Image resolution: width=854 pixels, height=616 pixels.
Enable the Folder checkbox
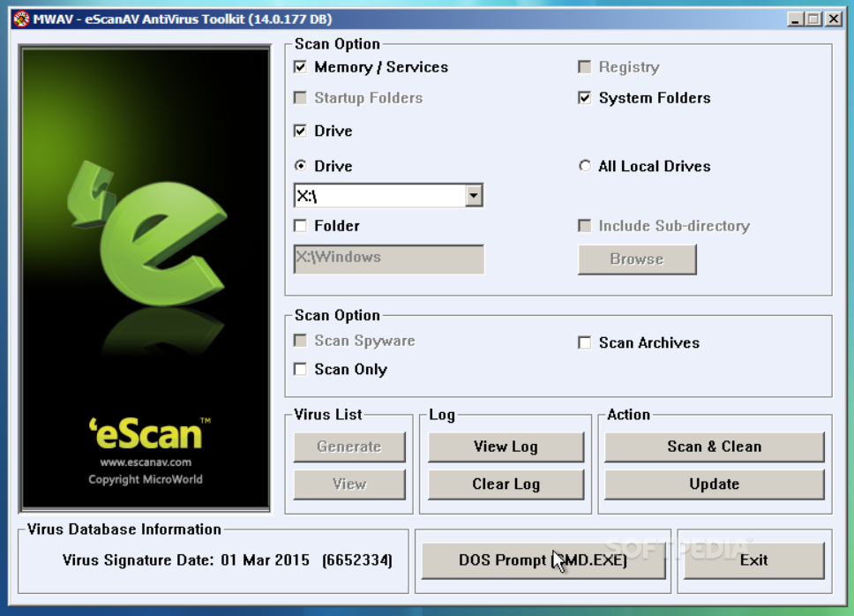click(x=300, y=226)
